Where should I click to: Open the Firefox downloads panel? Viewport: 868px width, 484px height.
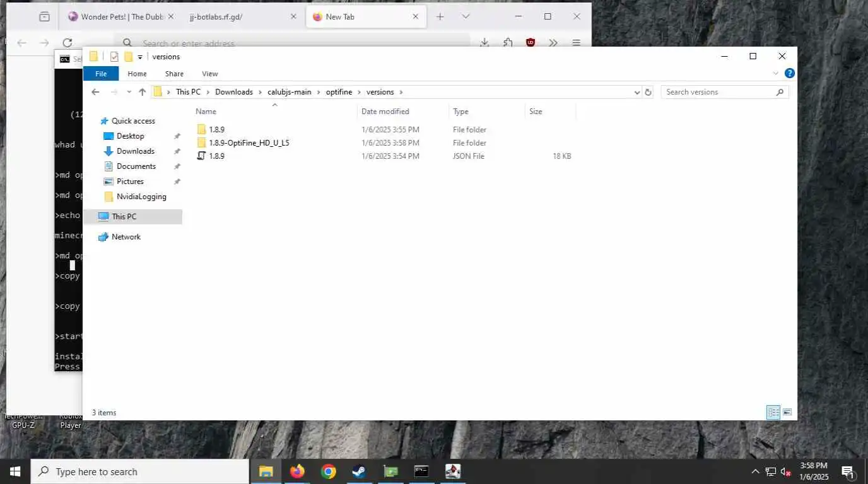pos(484,43)
